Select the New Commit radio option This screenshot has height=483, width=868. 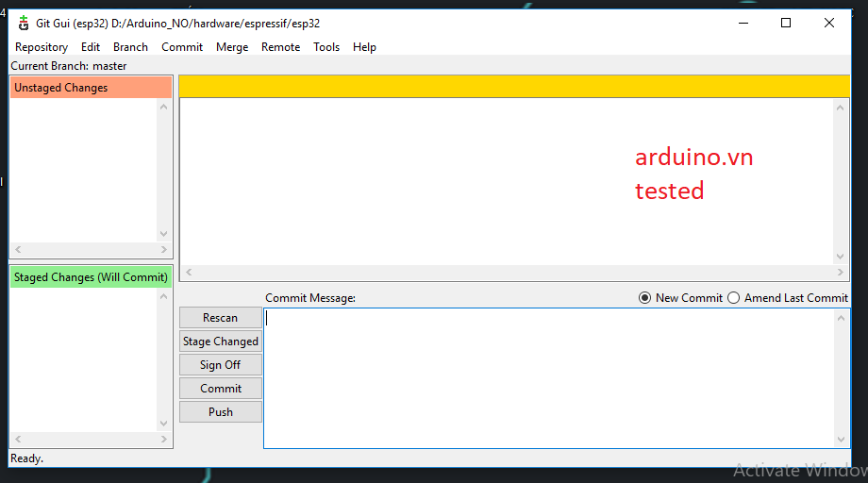click(x=680, y=298)
